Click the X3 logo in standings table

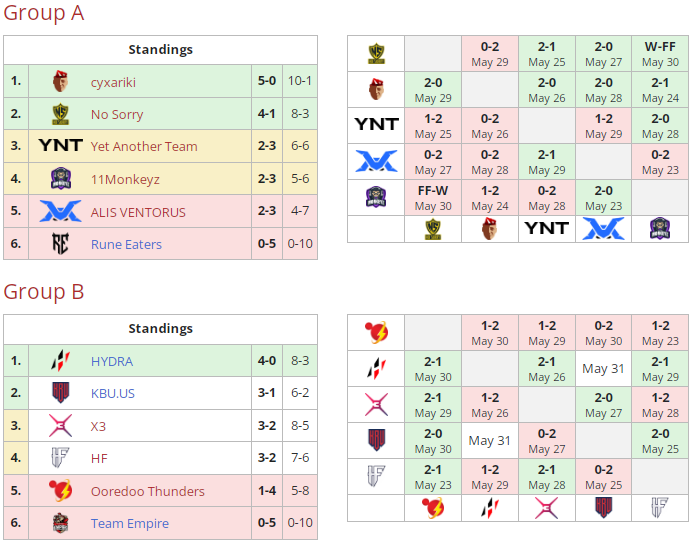60,426
